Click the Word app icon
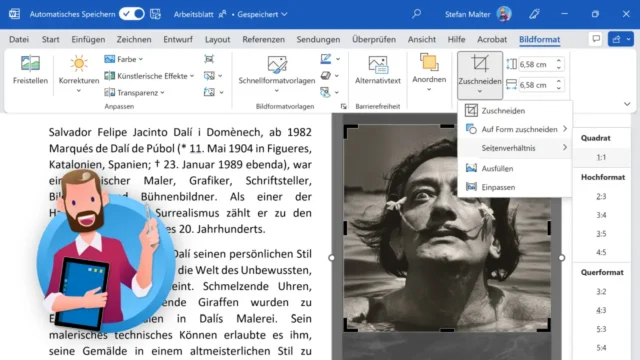640x360 pixels. pyautogui.click(x=15, y=14)
